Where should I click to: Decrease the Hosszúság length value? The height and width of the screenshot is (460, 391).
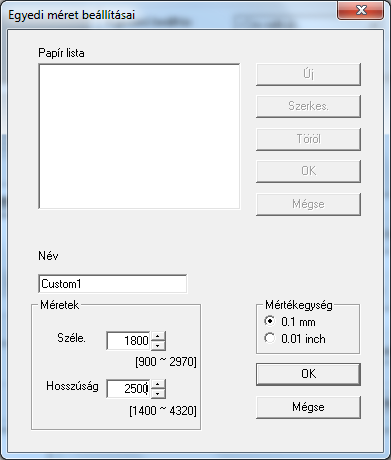158,393
